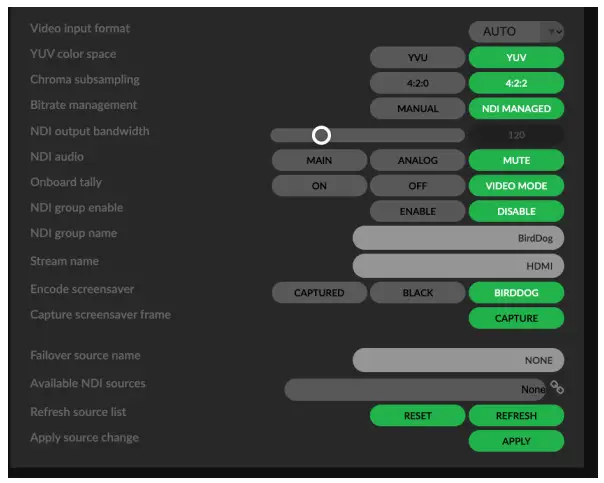Mute the NDI audio
The height and width of the screenshot is (483, 604).
pos(516,160)
